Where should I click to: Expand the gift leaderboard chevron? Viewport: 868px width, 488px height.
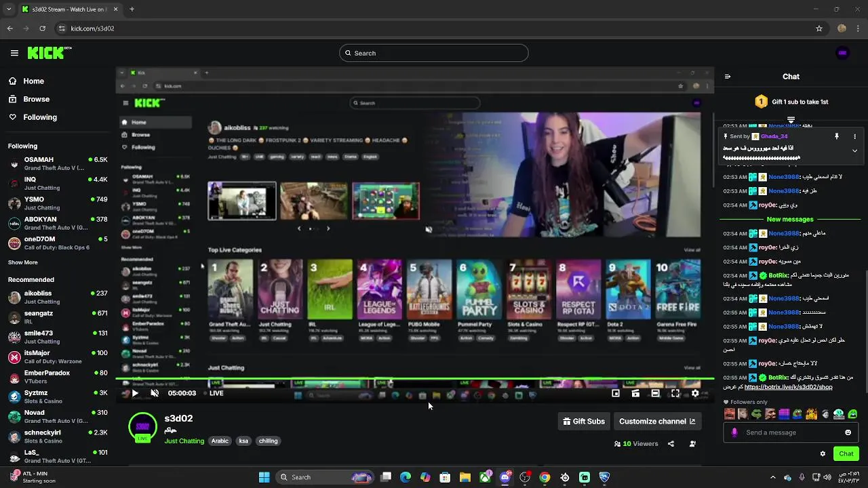pyautogui.click(x=791, y=120)
